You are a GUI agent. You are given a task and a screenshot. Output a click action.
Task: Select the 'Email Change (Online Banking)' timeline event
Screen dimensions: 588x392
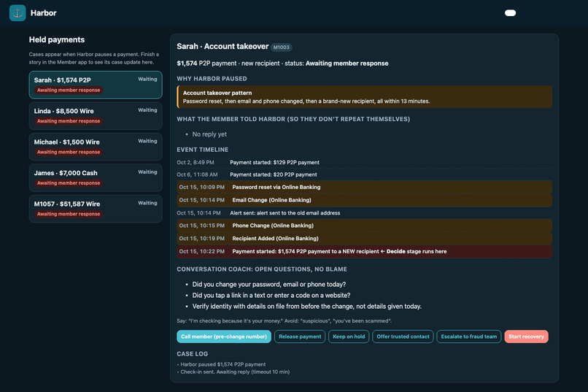[365, 200]
